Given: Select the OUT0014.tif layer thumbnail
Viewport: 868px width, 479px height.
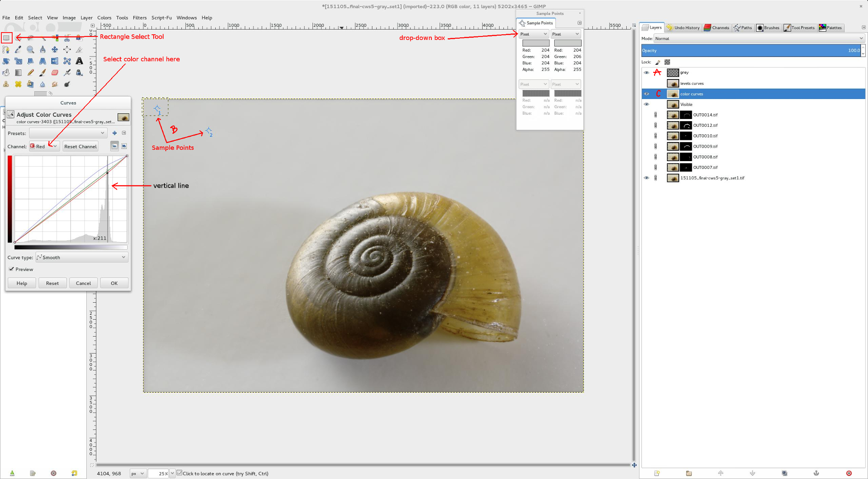Looking at the screenshot, I should click(x=673, y=115).
